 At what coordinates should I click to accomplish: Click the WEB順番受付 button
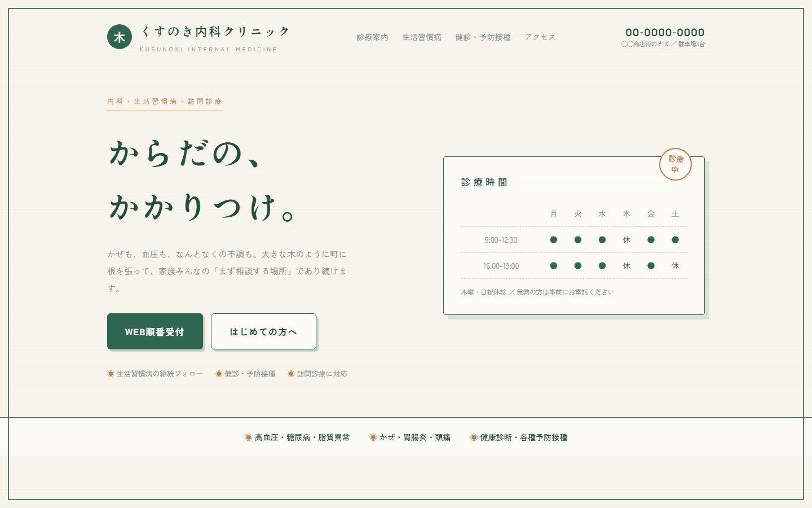[155, 331]
